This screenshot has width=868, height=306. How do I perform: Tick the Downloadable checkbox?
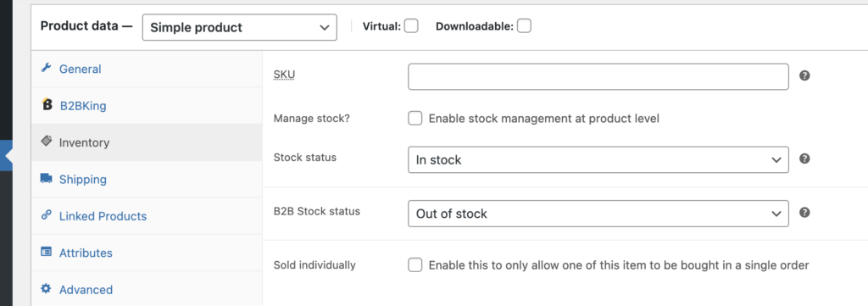(524, 26)
